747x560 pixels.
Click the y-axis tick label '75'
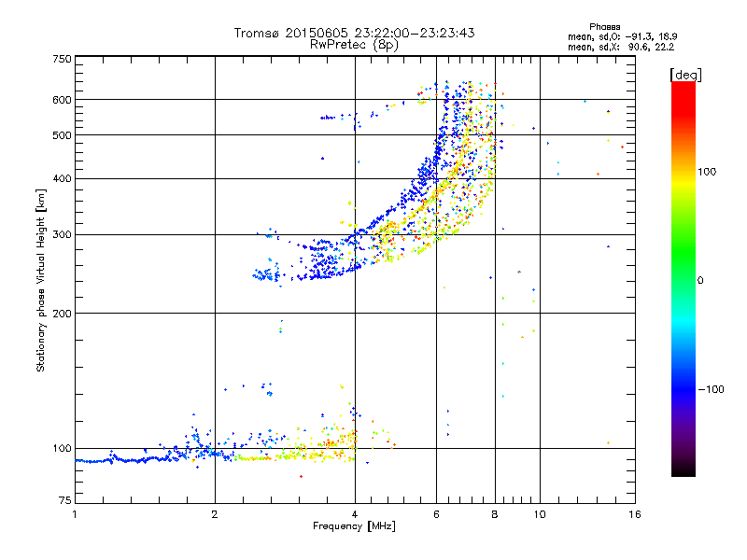pyautogui.click(x=65, y=500)
